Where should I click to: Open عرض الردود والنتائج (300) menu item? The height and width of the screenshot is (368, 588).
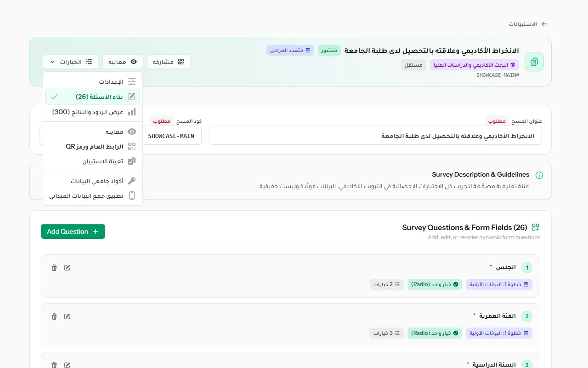click(93, 112)
